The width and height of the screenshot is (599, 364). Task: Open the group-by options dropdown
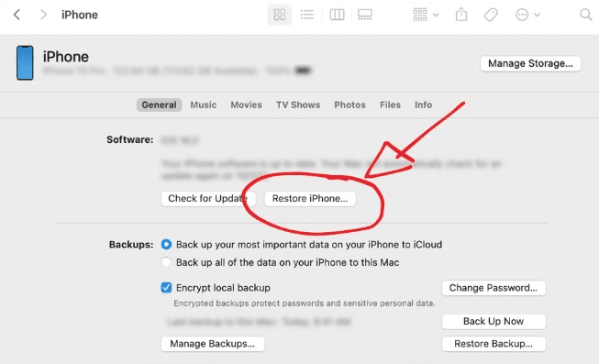click(x=426, y=15)
